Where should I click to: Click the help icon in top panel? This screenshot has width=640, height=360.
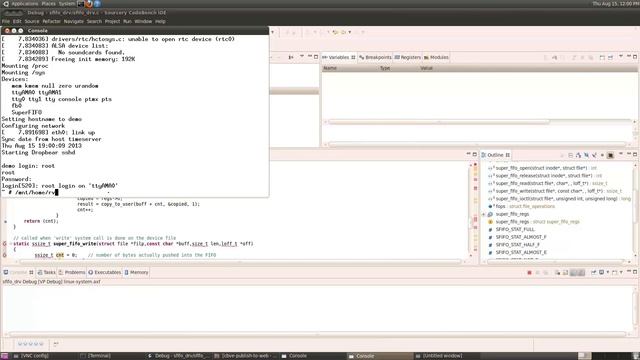coord(98,4)
